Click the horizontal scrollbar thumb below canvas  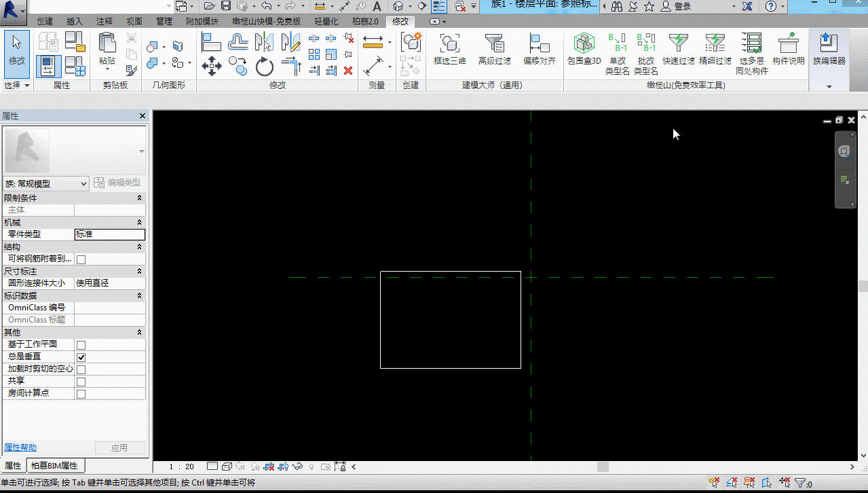(603, 467)
